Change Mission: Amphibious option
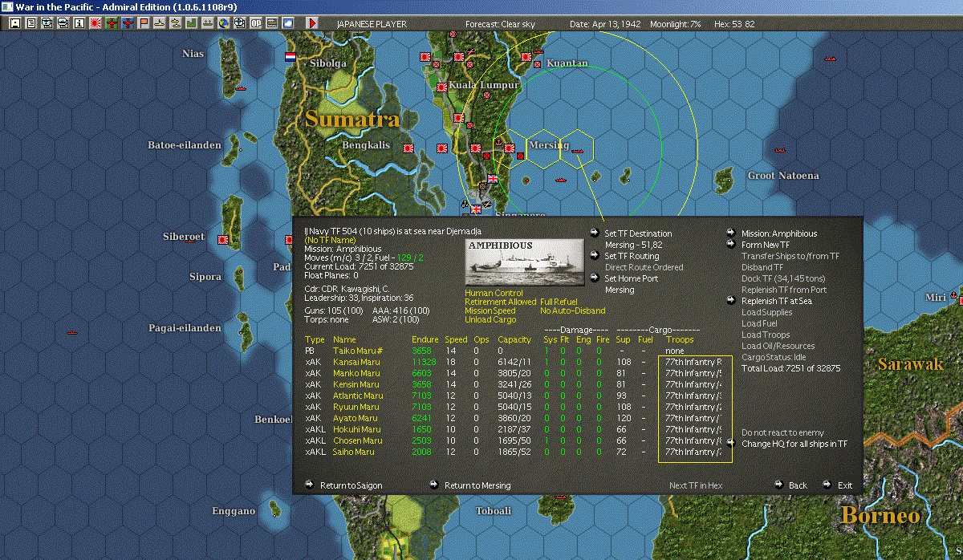Image resolution: width=963 pixels, height=560 pixels. point(779,233)
